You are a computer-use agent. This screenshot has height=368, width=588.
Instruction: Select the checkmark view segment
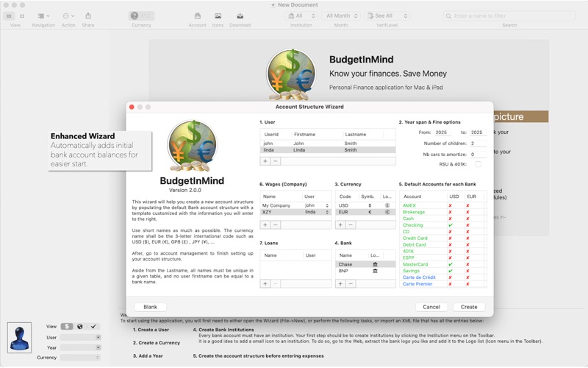93,326
